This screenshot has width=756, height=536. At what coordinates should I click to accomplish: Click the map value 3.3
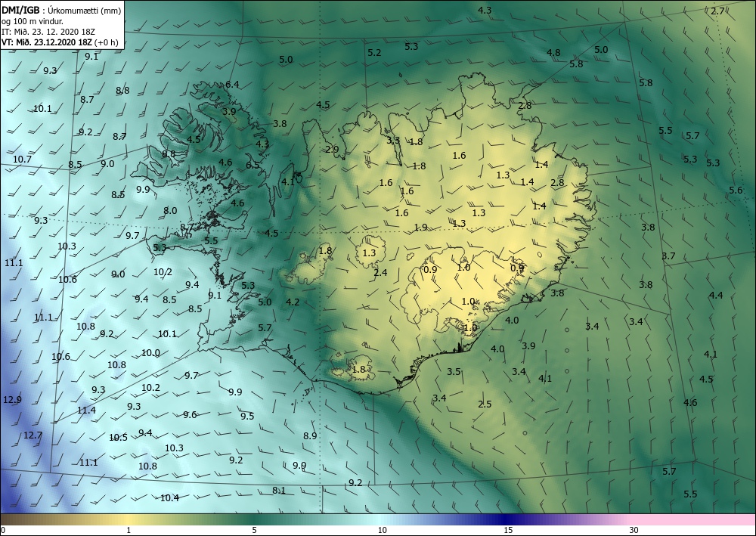(393, 141)
